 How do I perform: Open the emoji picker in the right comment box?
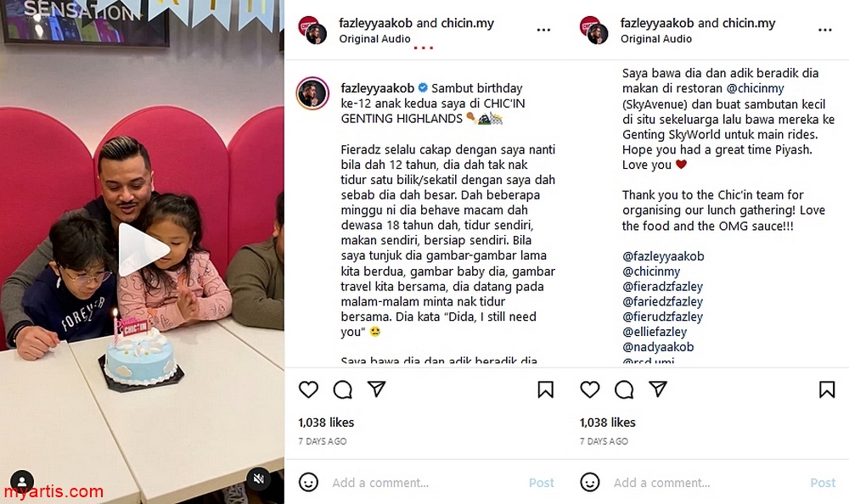tap(590, 482)
